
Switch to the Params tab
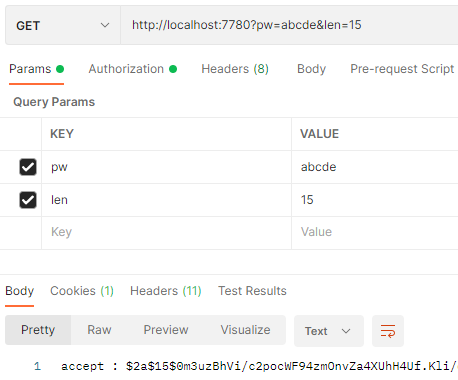point(36,69)
